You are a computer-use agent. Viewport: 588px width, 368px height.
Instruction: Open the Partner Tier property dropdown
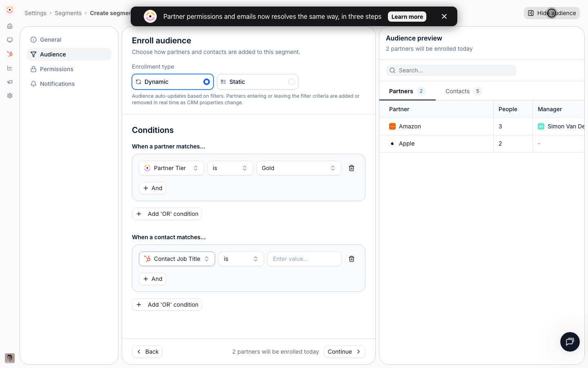[171, 168]
